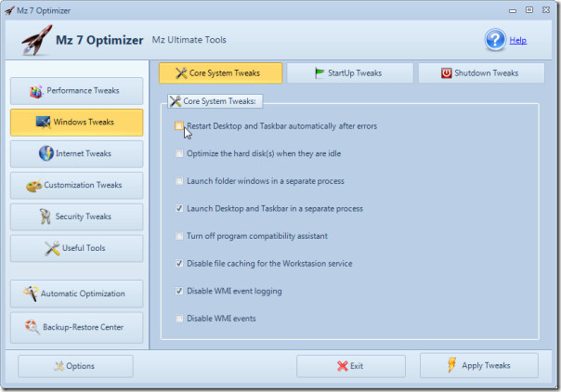
Task: Enable Restart Desktop and Taskbar automatically after errors
Action: (179, 125)
